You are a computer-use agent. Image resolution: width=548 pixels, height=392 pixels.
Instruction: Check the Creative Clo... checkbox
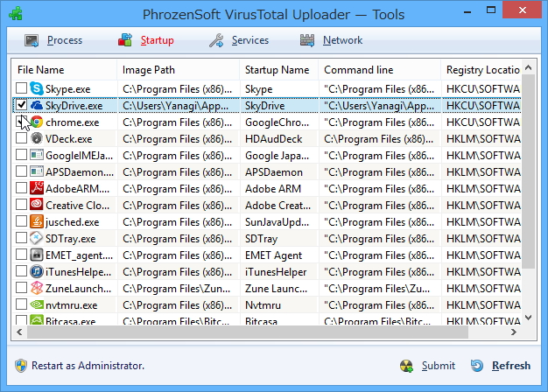tap(21, 205)
